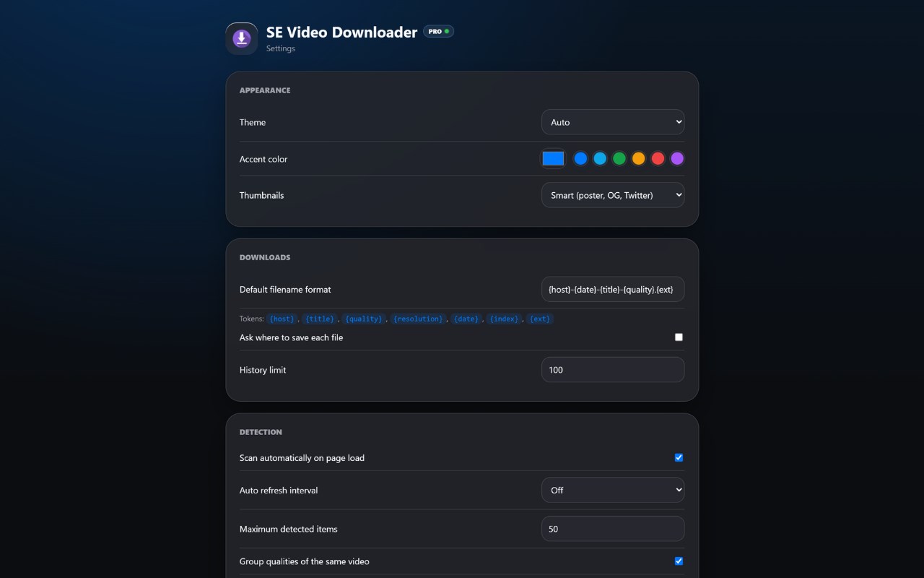The height and width of the screenshot is (578, 924).
Task: Click the Maximum detected items label
Action: tap(289, 529)
